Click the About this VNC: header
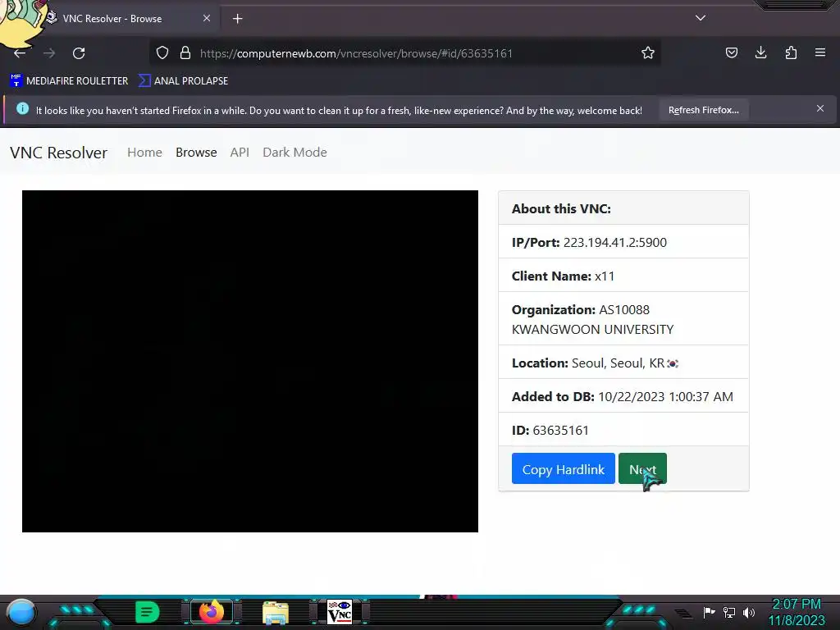Image resolution: width=840 pixels, height=630 pixels. pyautogui.click(x=623, y=208)
